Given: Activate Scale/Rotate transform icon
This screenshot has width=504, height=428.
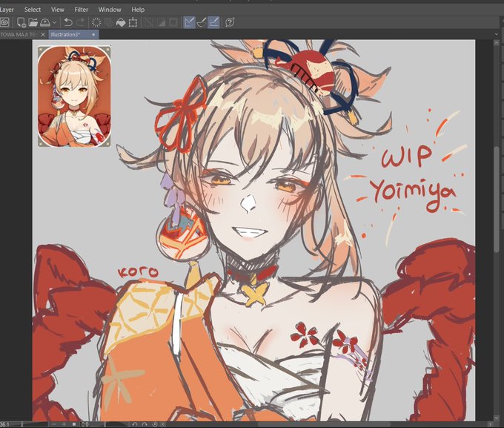Looking at the screenshot, I should tap(133, 22).
